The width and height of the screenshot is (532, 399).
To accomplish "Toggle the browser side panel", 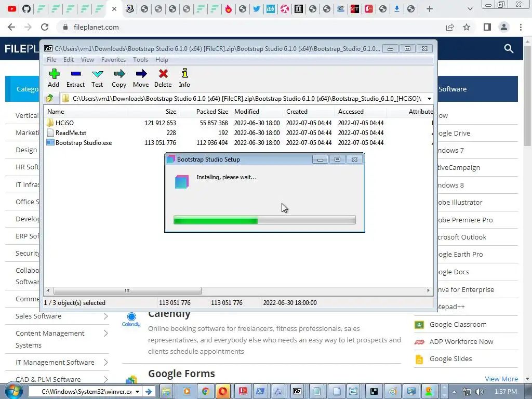I will point(487,27).
